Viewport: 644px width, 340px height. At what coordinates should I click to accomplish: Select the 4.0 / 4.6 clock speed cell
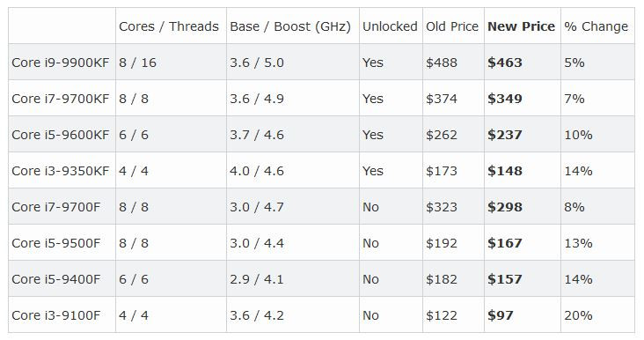click(257, 171)
